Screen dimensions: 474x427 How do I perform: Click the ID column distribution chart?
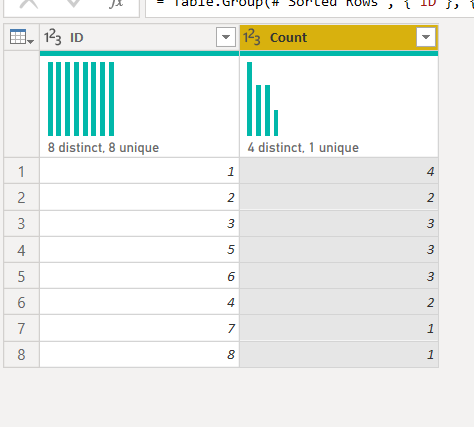(81, 99)
